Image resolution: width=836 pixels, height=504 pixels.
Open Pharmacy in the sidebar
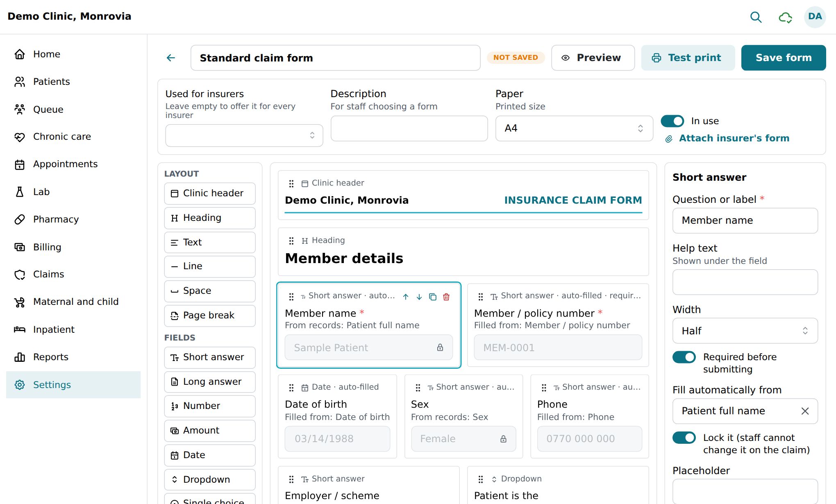coord(73,219)
